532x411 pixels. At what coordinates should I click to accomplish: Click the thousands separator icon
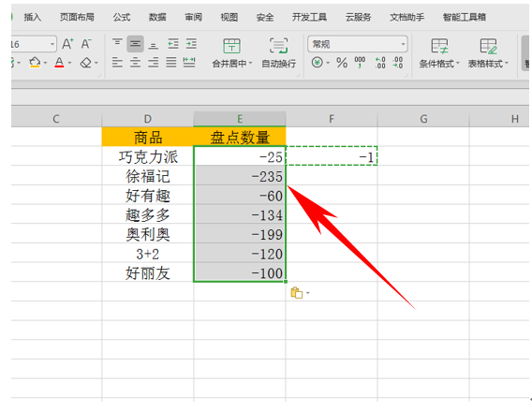[x=360, y=63]
